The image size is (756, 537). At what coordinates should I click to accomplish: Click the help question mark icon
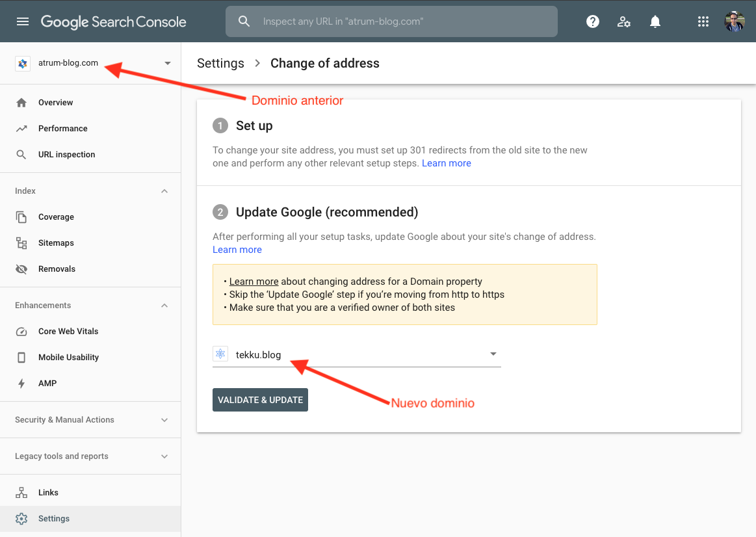(592, 21)
